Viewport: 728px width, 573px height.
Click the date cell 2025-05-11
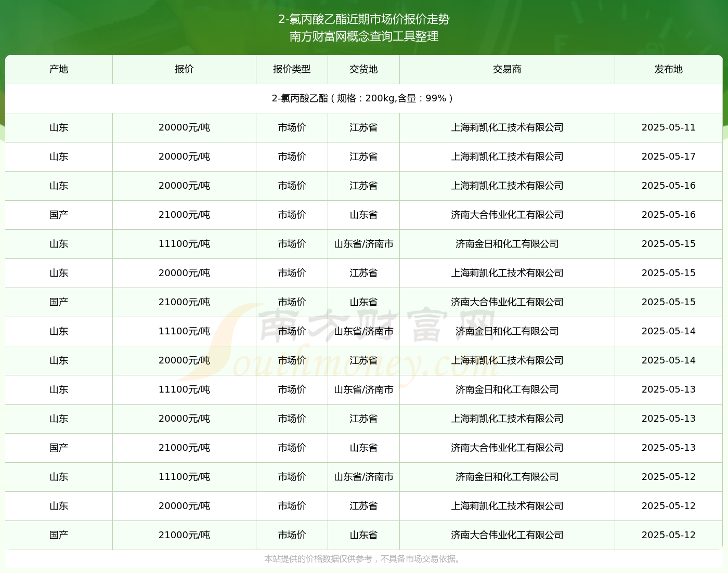tap(668, 127)
